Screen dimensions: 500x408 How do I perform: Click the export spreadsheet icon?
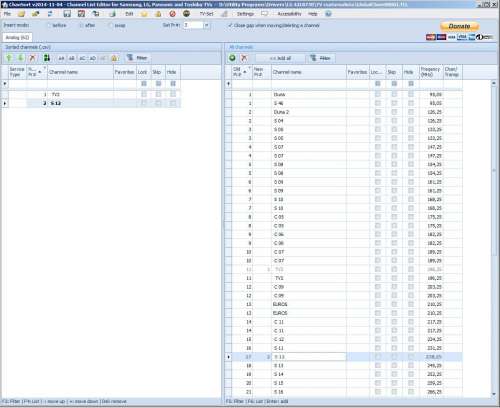click(112, 14)
